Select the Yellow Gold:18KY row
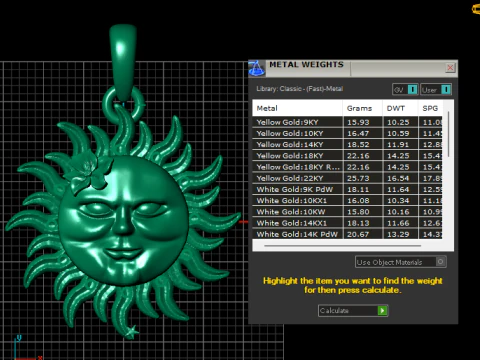The image size is (480, 360). click(x=348, y=156)
